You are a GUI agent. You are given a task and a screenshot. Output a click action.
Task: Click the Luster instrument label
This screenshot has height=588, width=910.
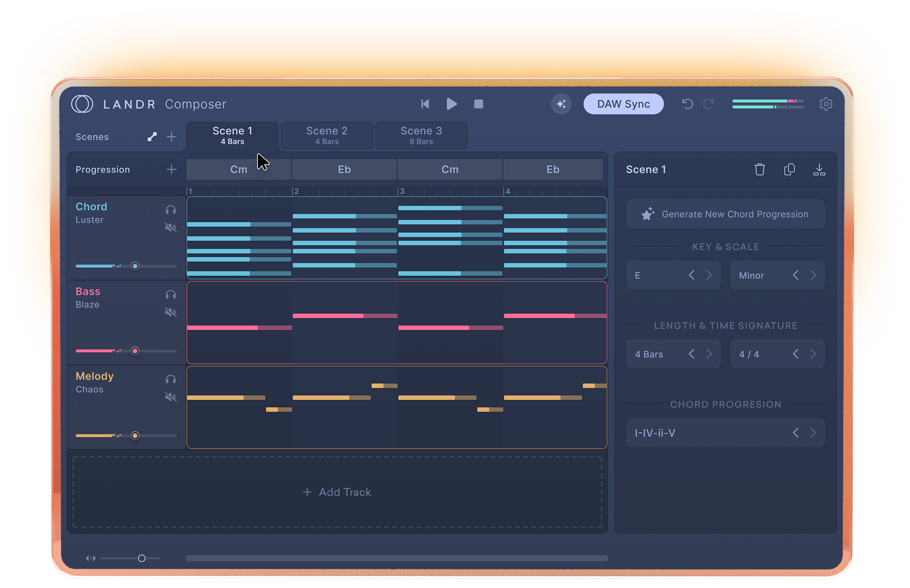(89, 220)
